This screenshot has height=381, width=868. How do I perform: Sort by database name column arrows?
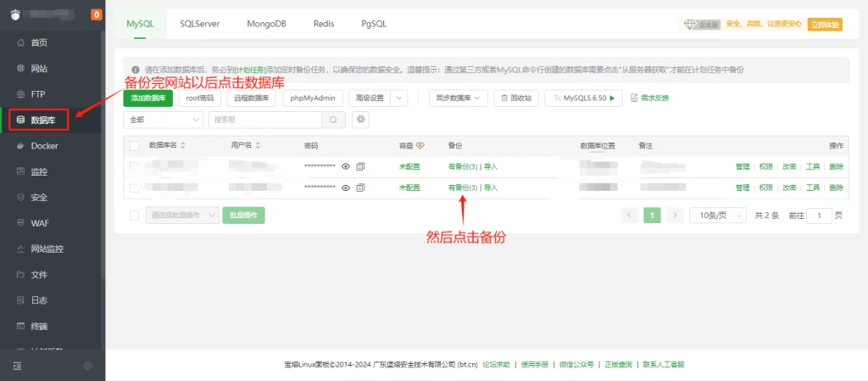[x=183, y=146]
